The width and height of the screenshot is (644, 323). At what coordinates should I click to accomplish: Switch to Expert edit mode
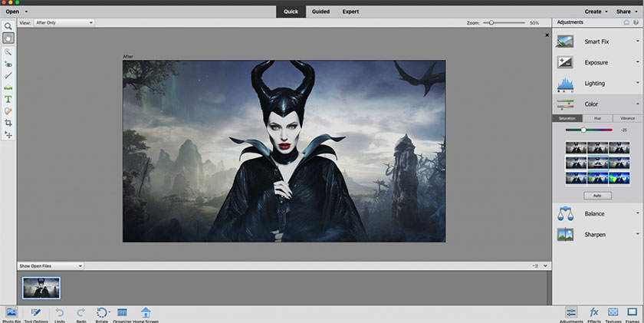click(351, 12)
